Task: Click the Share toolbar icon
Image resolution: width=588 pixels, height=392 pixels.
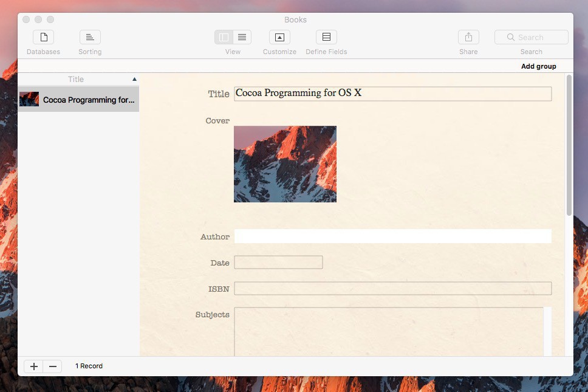Action: pos(468,37)
